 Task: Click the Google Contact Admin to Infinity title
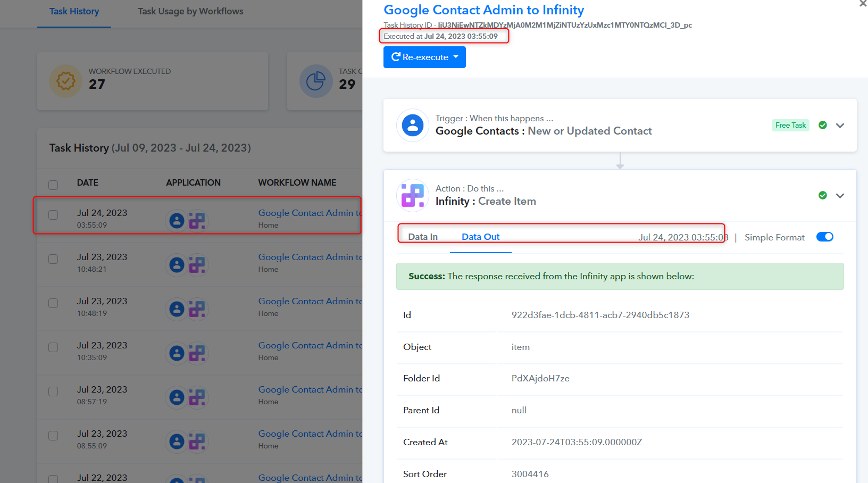tap(484, 10)
